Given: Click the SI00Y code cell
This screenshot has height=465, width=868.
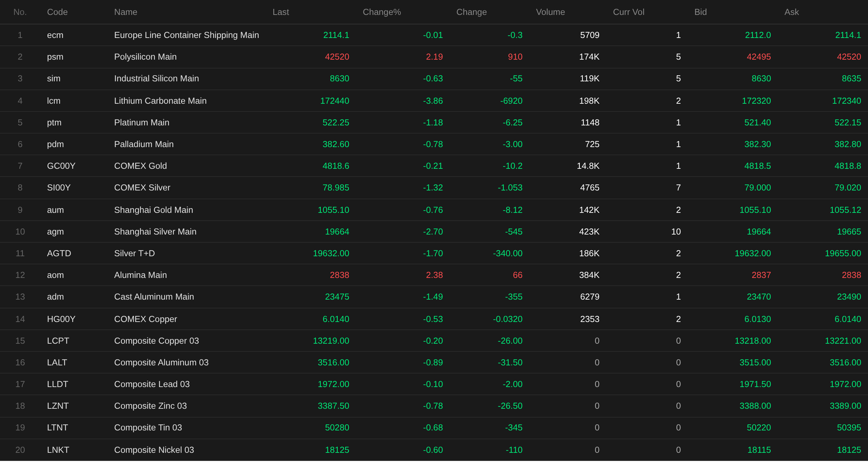Looking at the screenshot, I should (59, 188).
